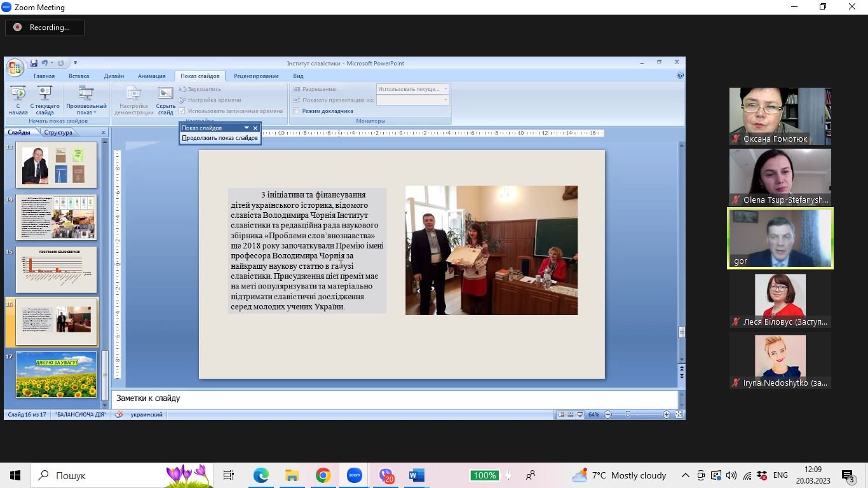
Task: Zoom in with the plus button
Action: [667, 414]
